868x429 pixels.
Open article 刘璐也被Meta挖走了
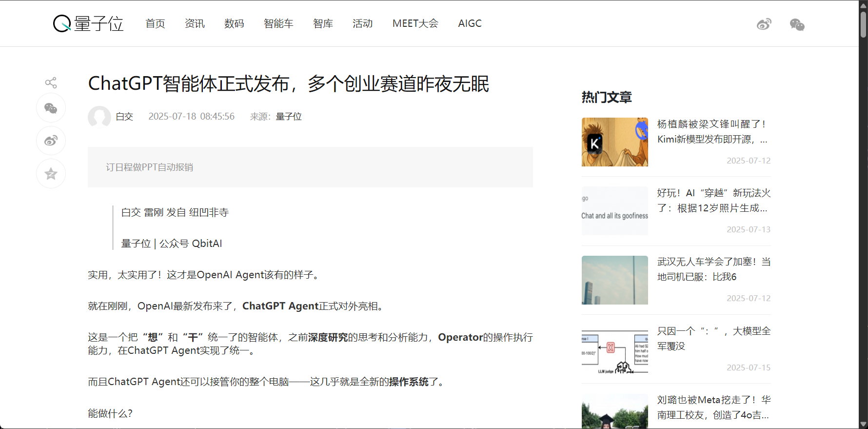[714, 408]
